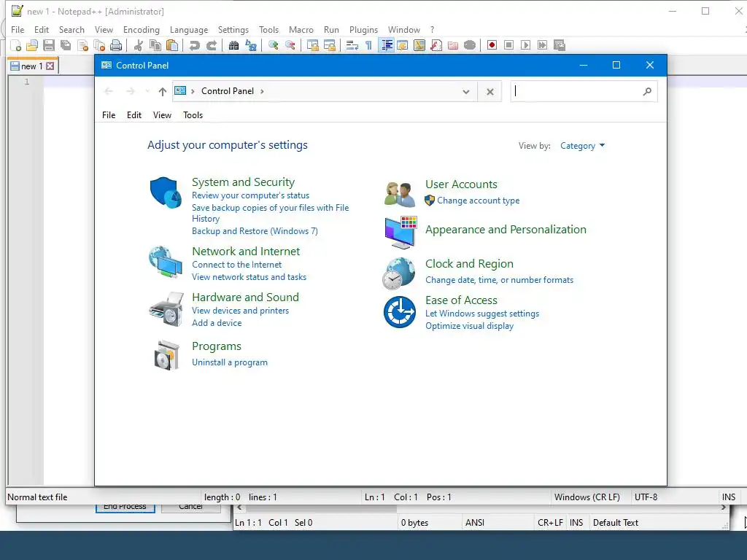The width and height of the screenshot is (747, 560).
Task: Click the Close All icon in Notepad++ toolbar
Action: point(99,45)
